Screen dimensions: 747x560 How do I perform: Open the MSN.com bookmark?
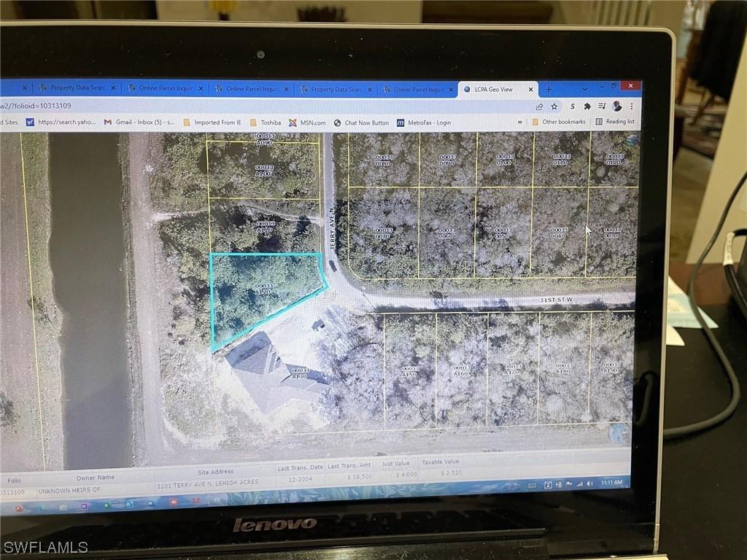coord(308,122)
